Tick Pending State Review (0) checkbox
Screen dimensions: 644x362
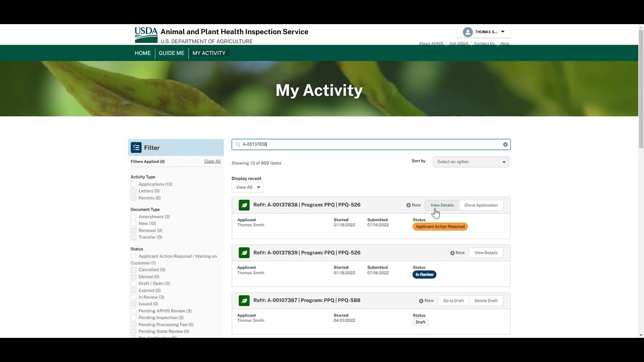[133, 332]
